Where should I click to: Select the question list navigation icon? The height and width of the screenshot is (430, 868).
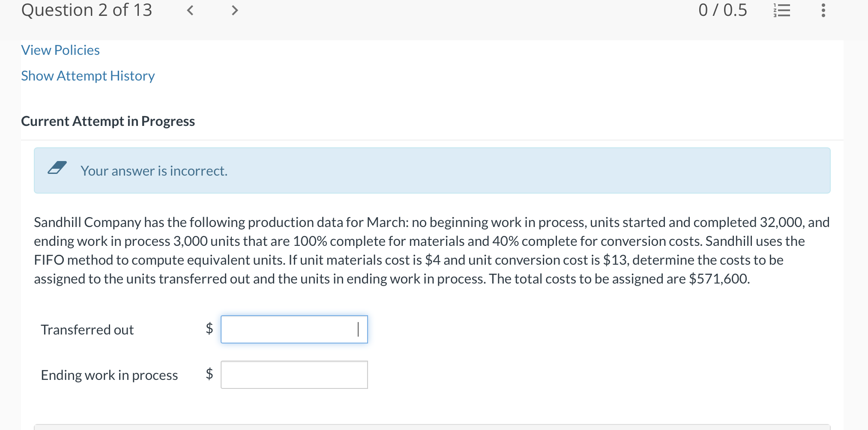pyautogui.click(x=781, y=11)
